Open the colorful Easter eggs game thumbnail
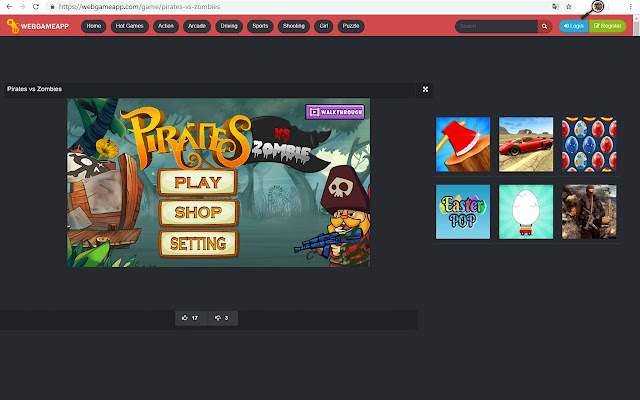This screenshot has height=400, width=640. click(x=589, y=144)
